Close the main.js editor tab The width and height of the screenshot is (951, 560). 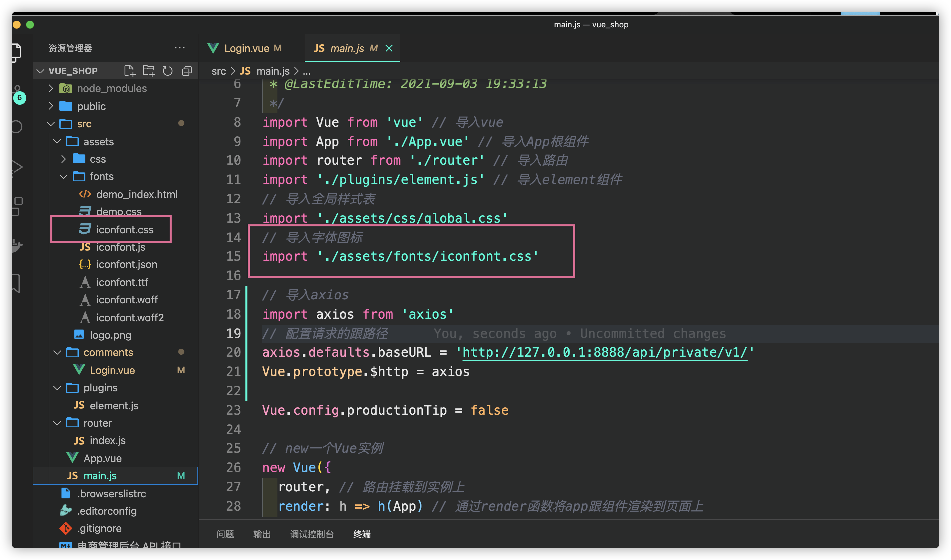[x=389, y=48]
